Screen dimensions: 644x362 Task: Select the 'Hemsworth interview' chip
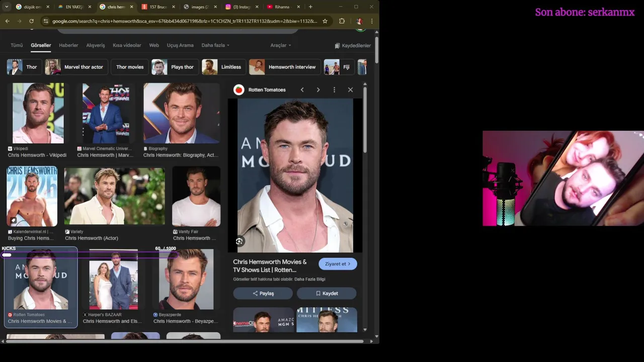click(x=284, y=67)
